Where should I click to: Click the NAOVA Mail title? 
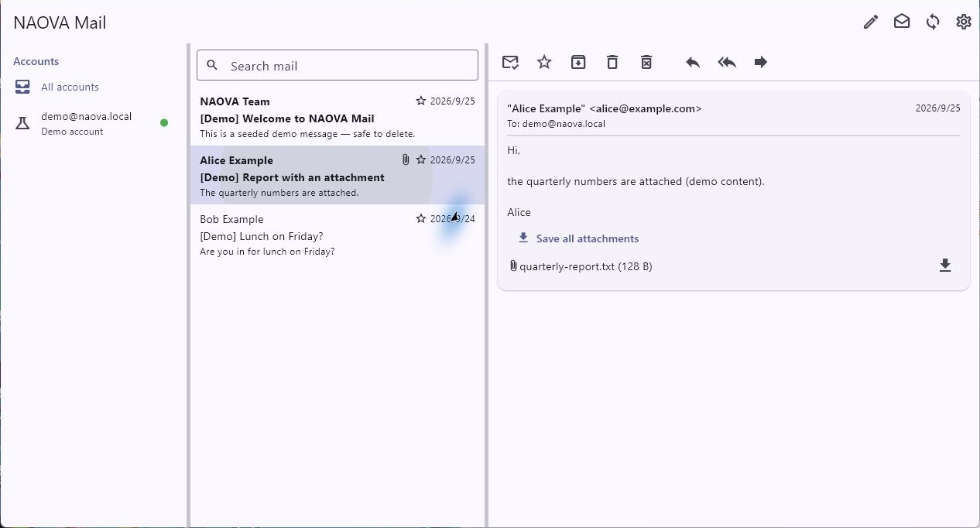[60, 22]
